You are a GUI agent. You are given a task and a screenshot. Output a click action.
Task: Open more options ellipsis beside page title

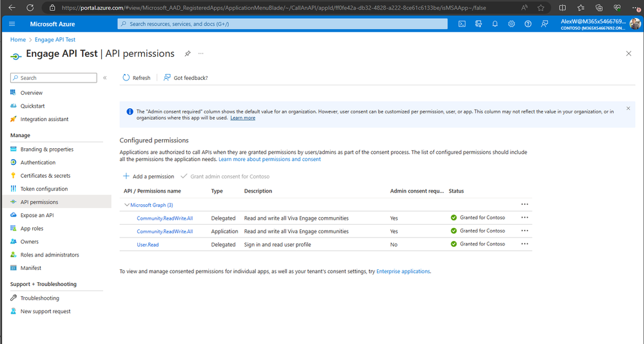(x=201, y=53)
